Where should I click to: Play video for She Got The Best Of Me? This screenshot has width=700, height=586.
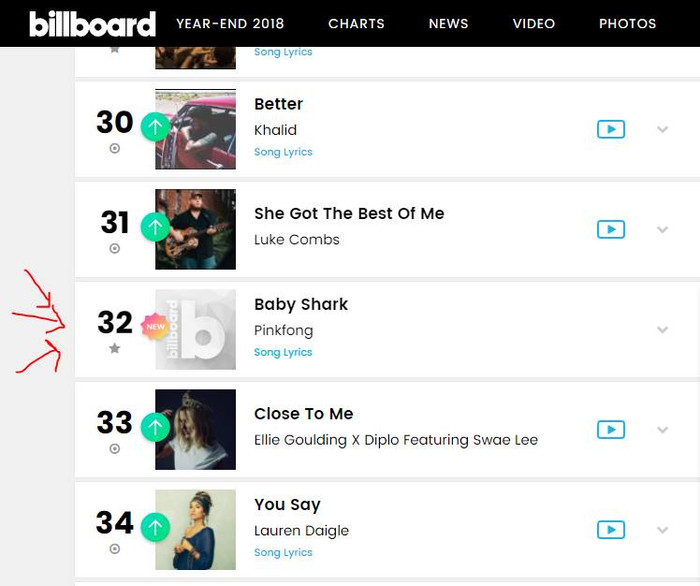(x=611, y=229)
